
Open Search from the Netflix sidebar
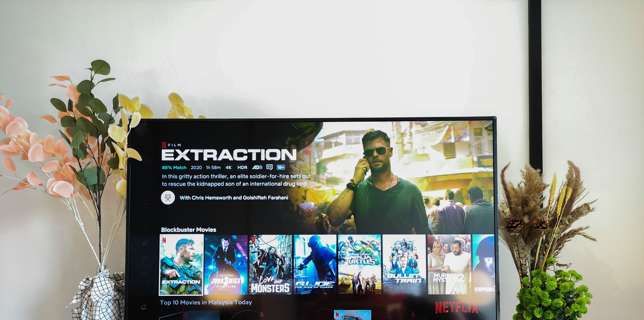click(146, 185)
